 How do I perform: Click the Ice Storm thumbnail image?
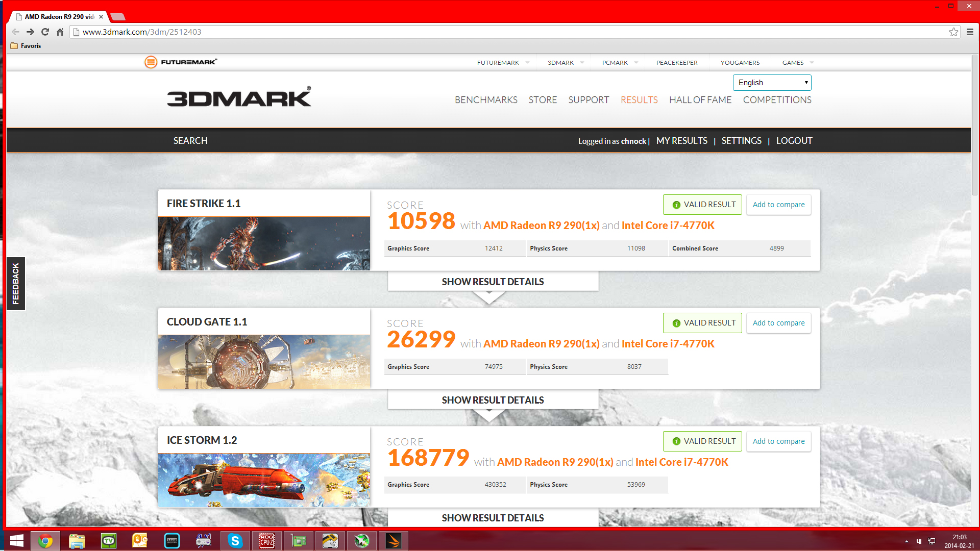click(264, 481)
